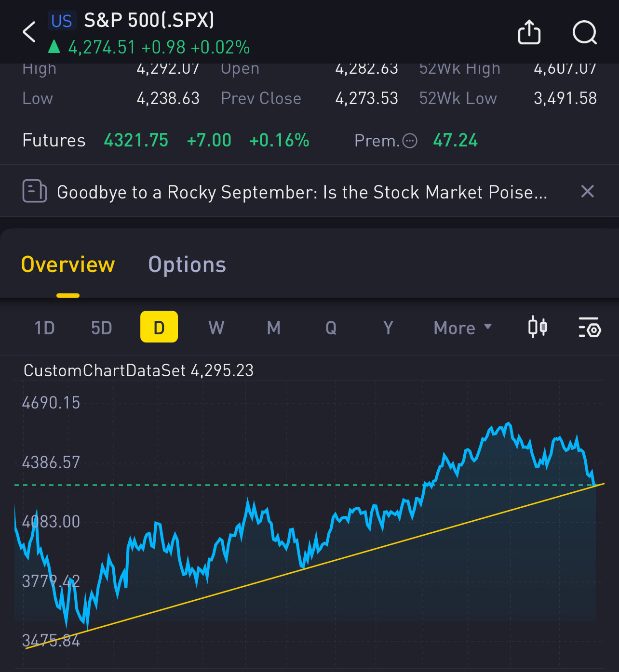Tap the search magnifier icon
The height and width of the screenshot is (672, 619).
[x=584, y=32]
